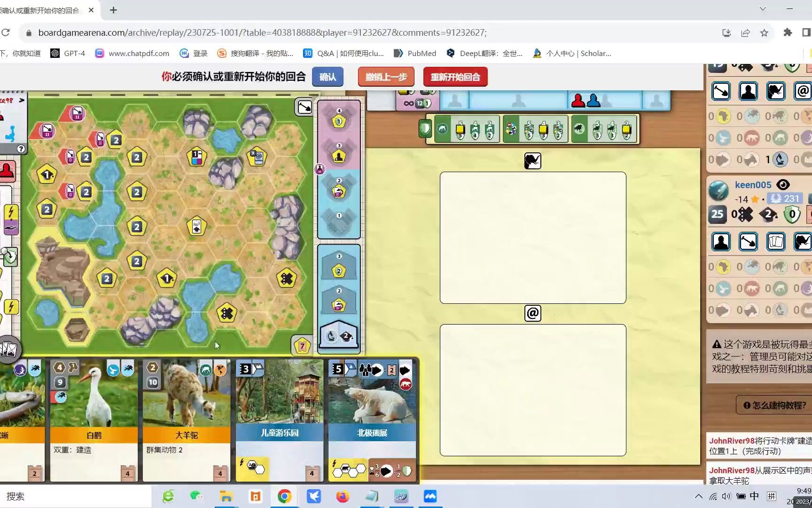The height and width of the screenshot is (508, 812).
Task: Open the 搜狗翻译 bookmark
Action: point(255,53)
